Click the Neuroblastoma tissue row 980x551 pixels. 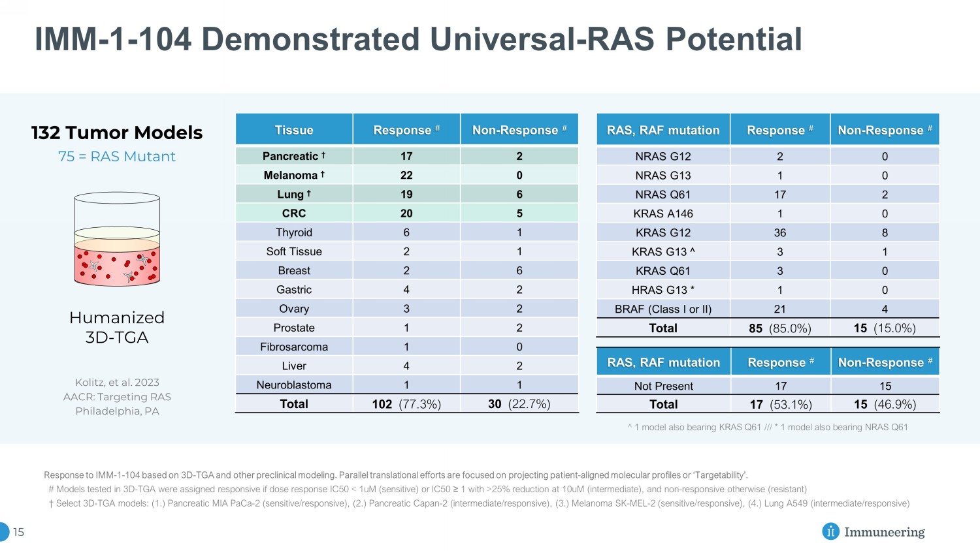point(294,385)
